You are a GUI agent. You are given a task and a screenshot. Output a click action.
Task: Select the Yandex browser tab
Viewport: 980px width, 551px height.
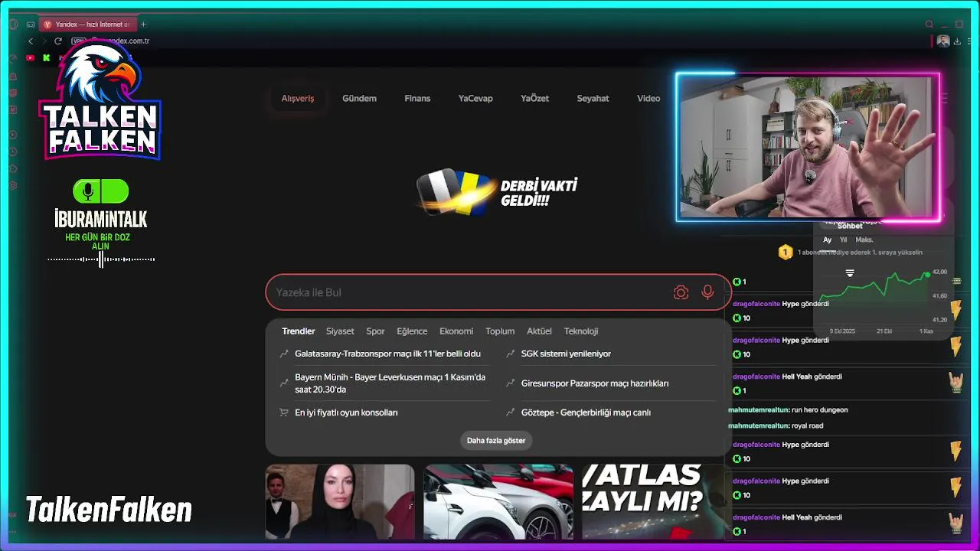[x=87, y=24]
